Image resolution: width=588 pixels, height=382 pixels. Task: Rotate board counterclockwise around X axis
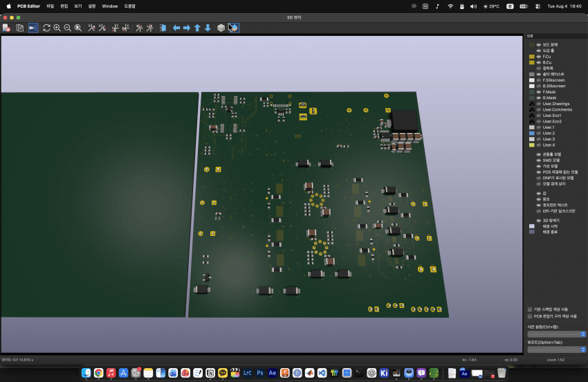point(102,28)
